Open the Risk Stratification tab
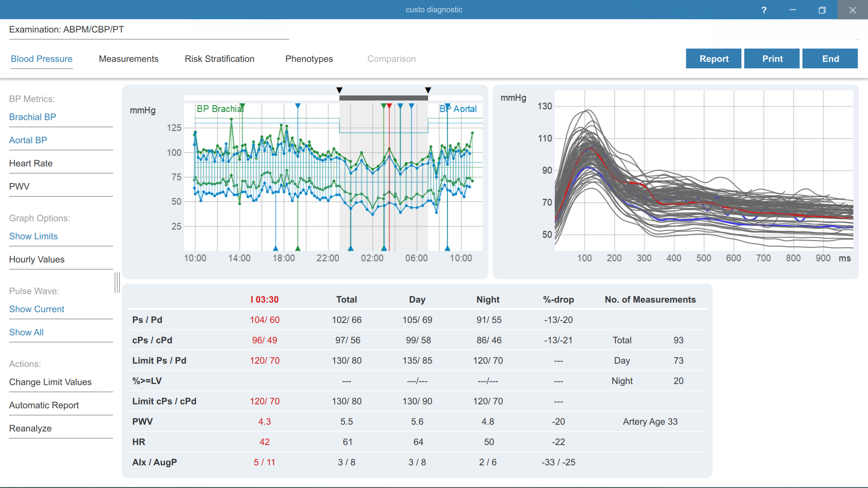The image size is (868, 488). [x=220, y=59]
